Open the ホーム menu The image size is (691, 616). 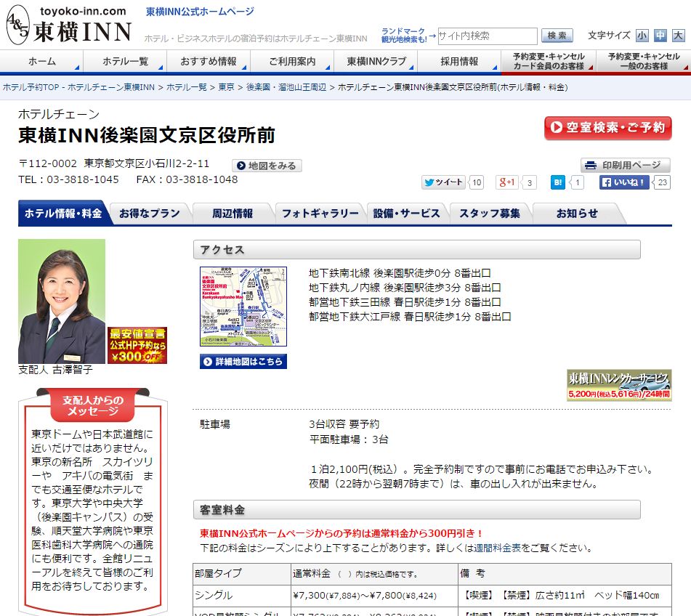pyautogui.click(x=42, y=61)
